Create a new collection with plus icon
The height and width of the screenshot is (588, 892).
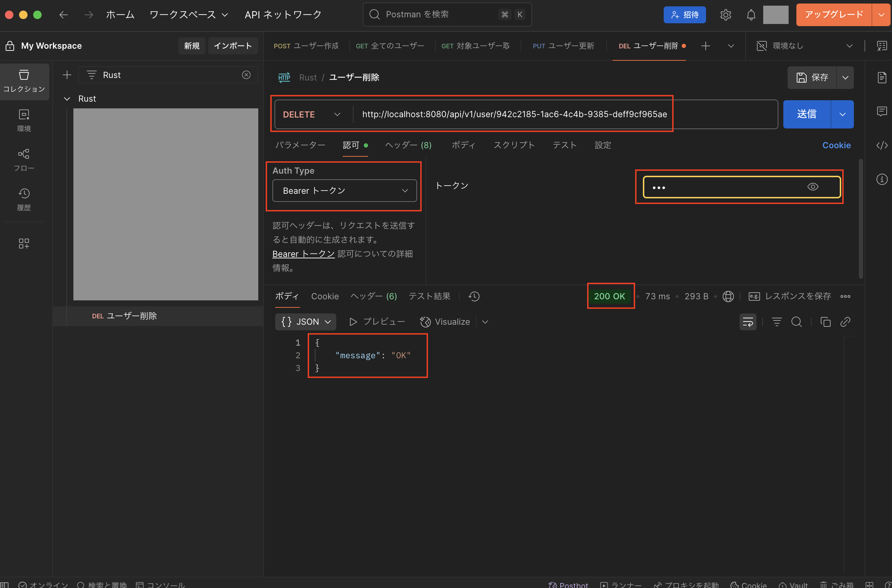(x=67, y=75)
